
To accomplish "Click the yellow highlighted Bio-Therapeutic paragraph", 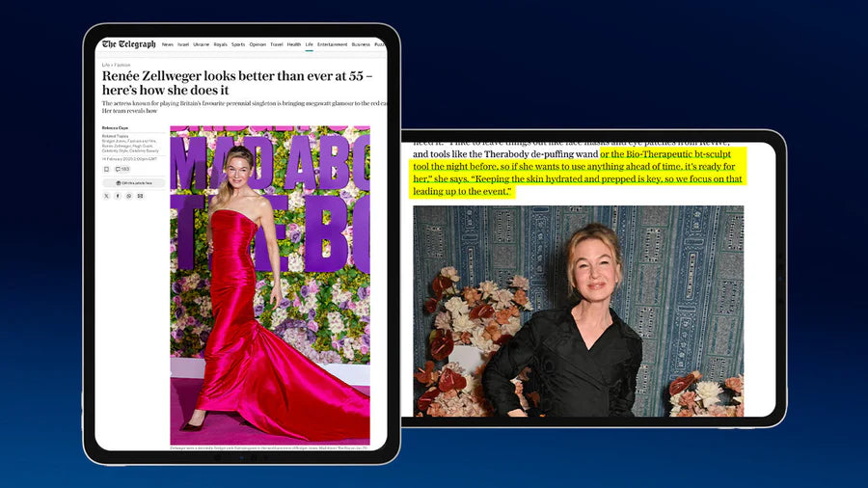I will pyautogui.click(x=578, y=173).
